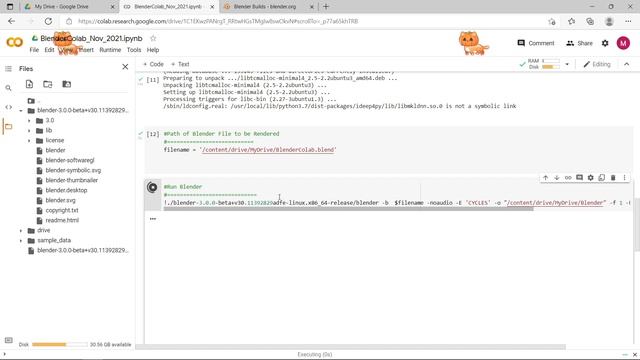Select Files sidebar folder icon

click(x=8, y=127)
